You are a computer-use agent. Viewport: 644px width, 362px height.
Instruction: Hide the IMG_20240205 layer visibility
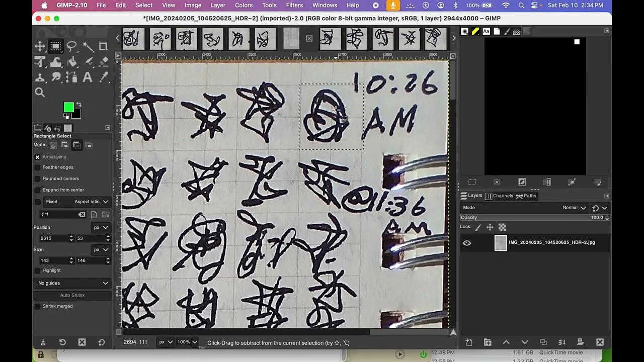[x=467, y=242]
